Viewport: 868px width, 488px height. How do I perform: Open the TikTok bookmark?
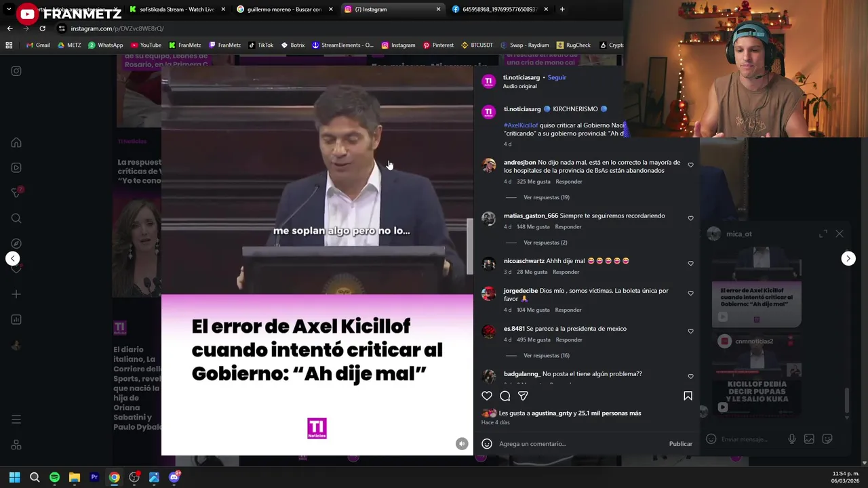coord(260,45)
